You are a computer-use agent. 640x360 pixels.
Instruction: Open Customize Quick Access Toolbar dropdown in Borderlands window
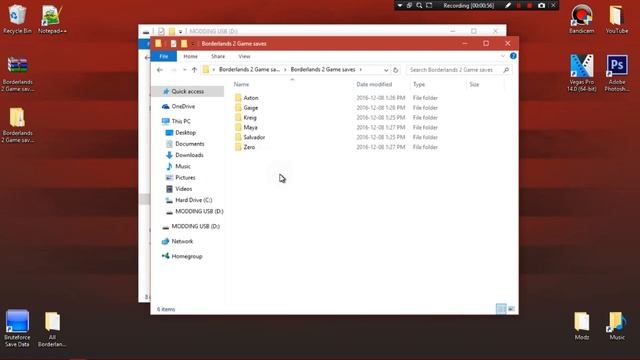click(x=192, y=44)
